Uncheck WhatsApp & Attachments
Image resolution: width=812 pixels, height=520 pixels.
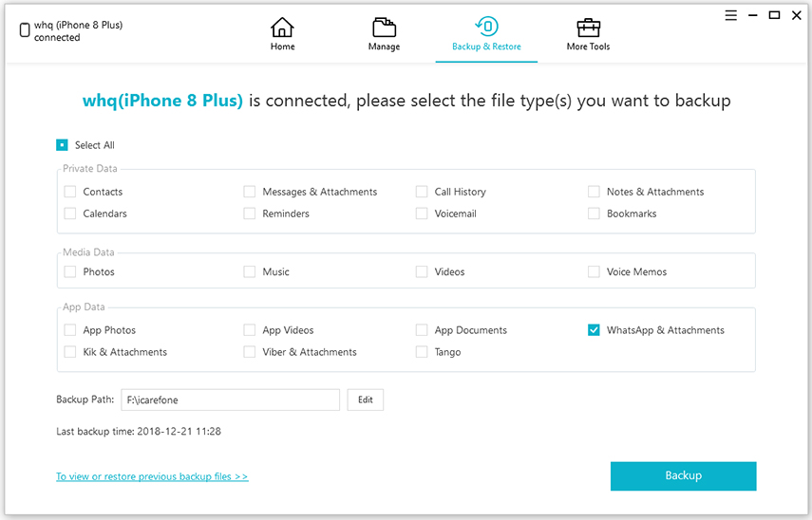(594, 330)
